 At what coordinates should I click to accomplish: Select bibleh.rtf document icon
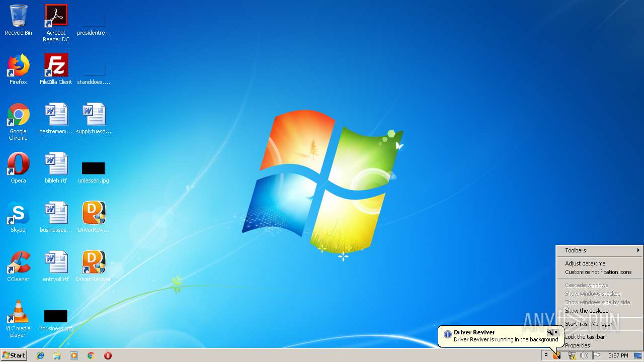56,168
